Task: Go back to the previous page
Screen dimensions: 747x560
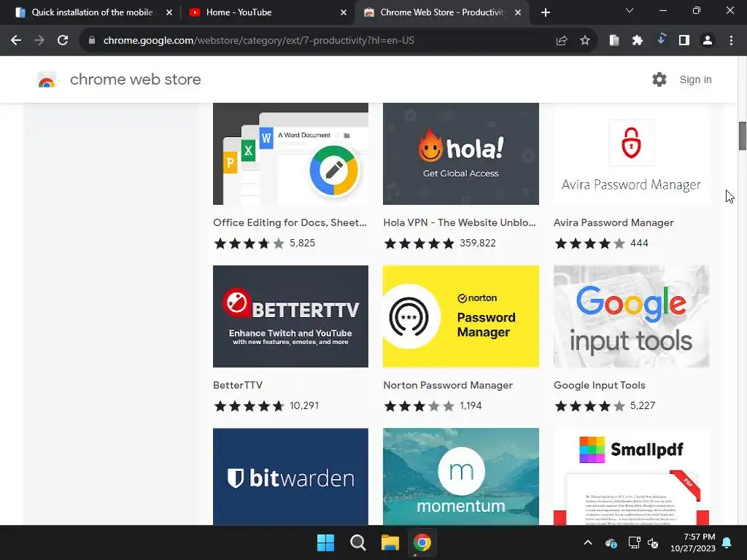Action: 16,41
